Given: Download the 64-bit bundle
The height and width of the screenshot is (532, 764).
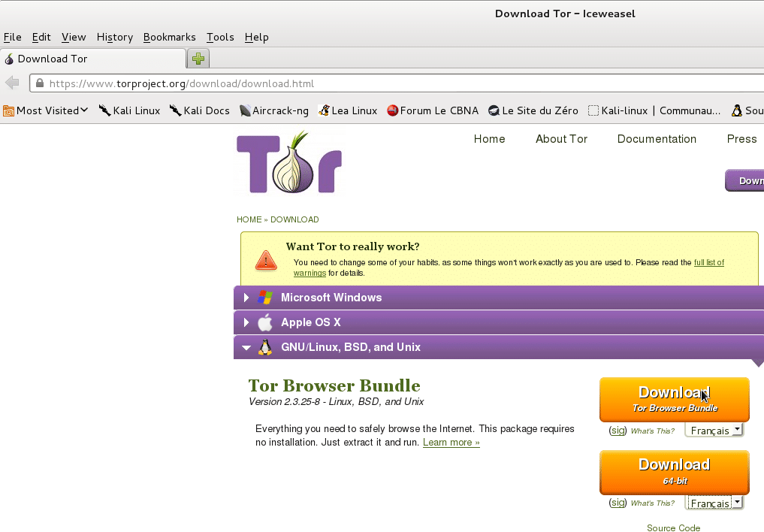Looking at the screenshot, I should click(x=675, y=472).
